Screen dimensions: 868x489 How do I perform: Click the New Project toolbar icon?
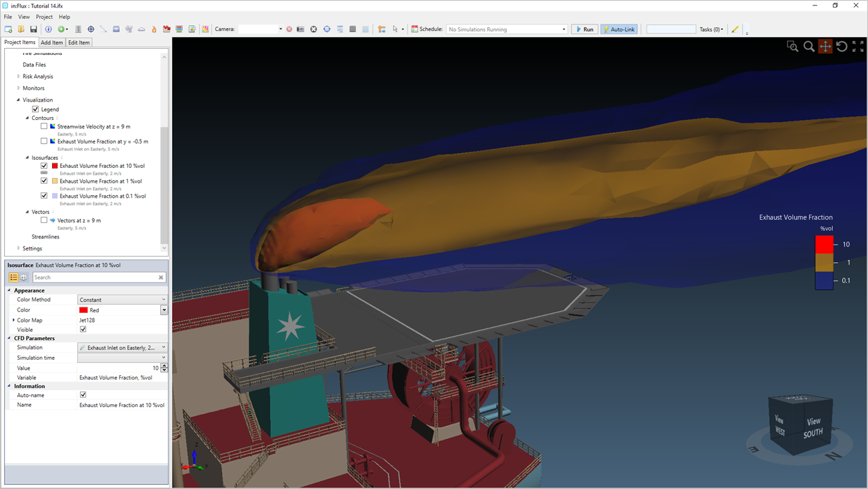click(8, 29)
